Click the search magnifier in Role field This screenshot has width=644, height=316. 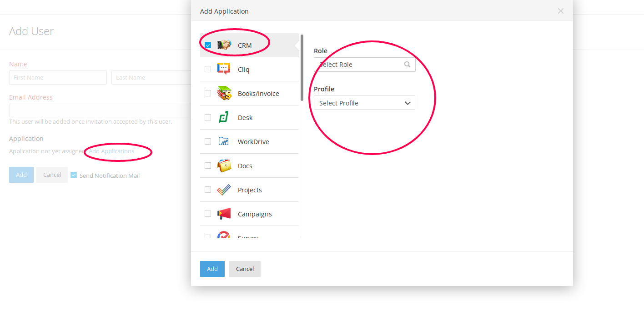(x=408, y=65)
